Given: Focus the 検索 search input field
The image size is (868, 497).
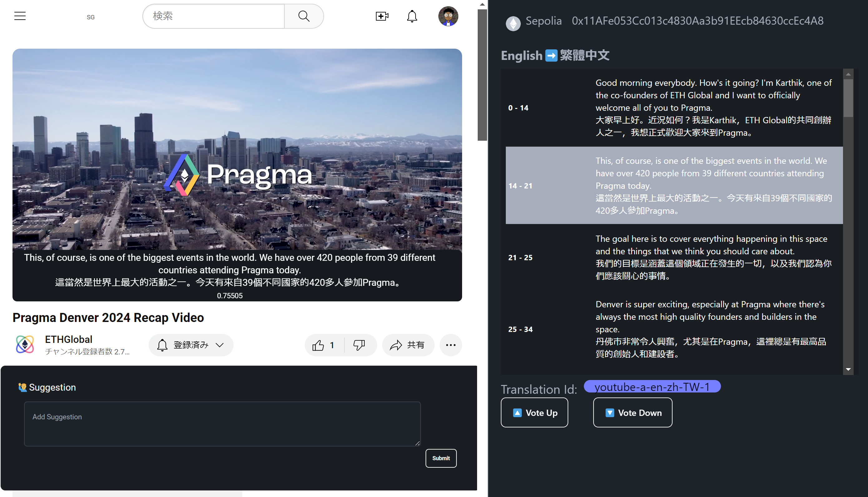Looking at the screenshot, I should (214, 16).
